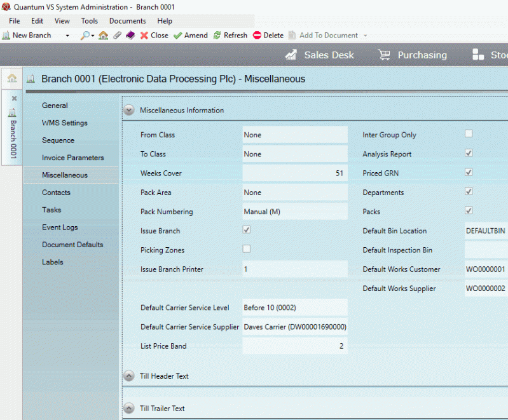Open the Documents menu

tap(128, 21)
